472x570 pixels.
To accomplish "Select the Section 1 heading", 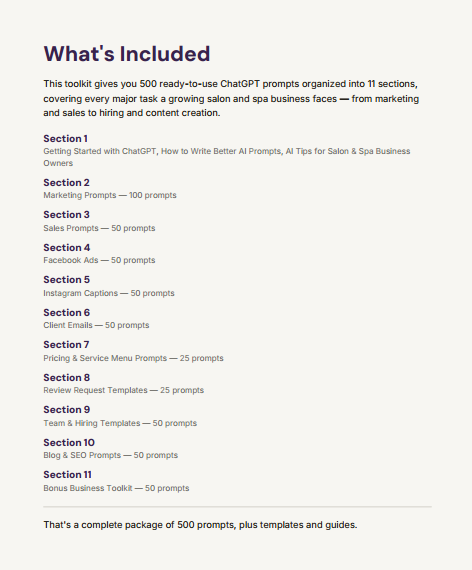I will click(65, 139).
